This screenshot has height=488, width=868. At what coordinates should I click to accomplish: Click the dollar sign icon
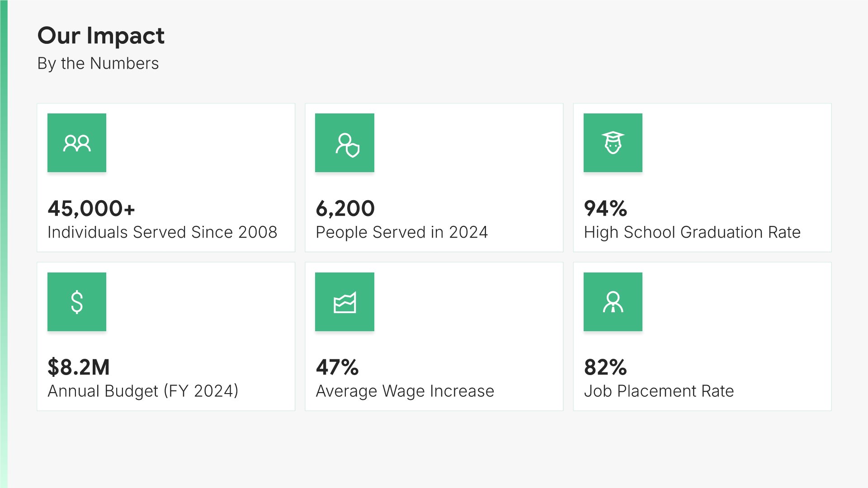[x=77, y=302]
